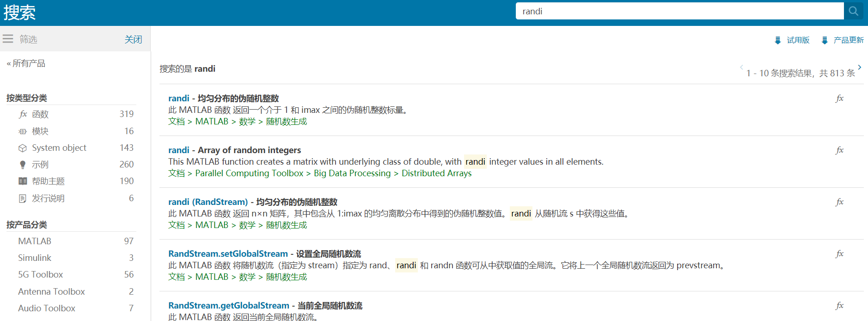The width and height of the screenshot is (868, 321).
Task: Click Parallel Computing Toolbox breadcrumb
Action: pyautogui.click(x=249, y=173)
